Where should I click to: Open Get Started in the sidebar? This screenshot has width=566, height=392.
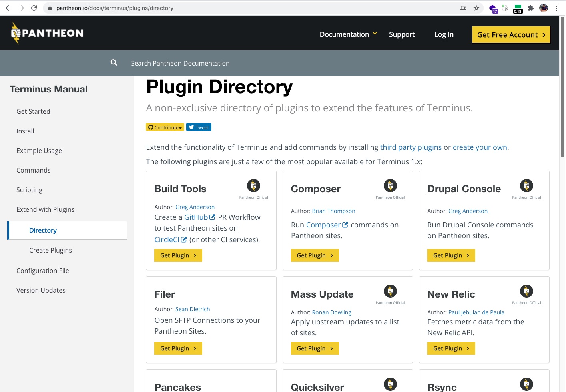pyautogui.click(x=33, y=111)
